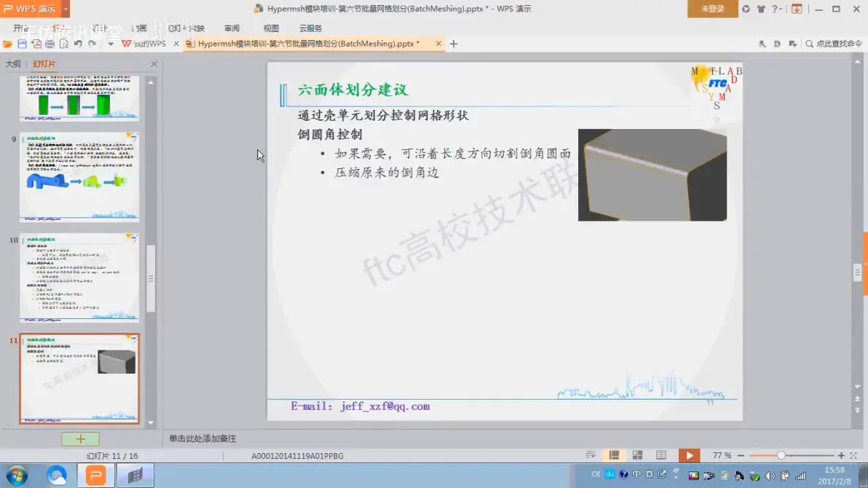Click the notes area 单击此处添加备注
This screenshot has width=868, height=488.
pyautogui.click(x=202, y=438)
